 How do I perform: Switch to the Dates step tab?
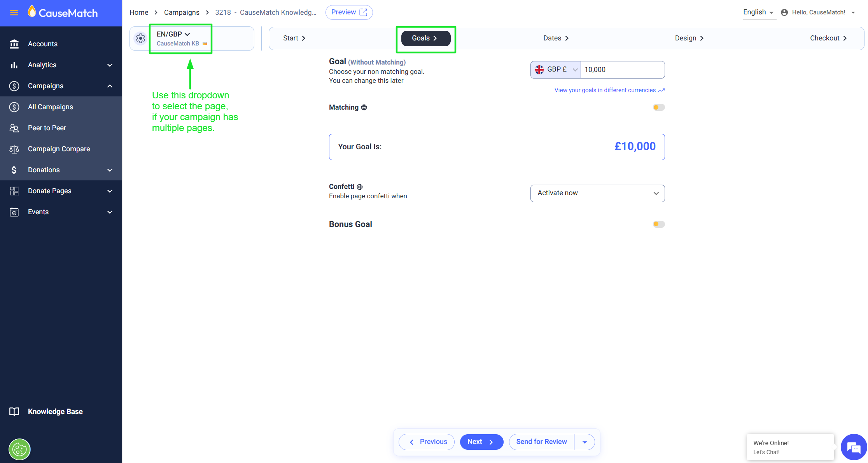tap(556, 38)
